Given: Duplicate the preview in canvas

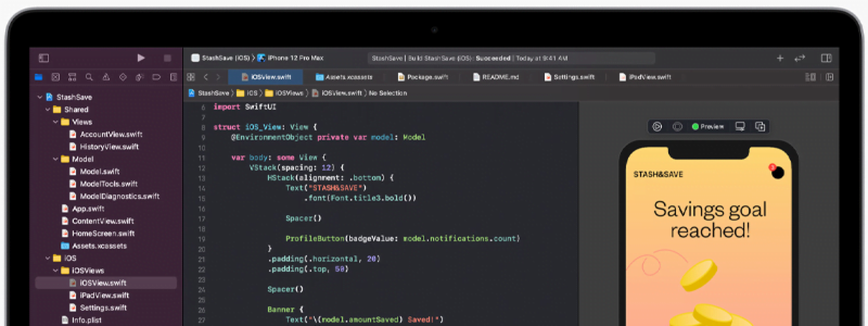Looking at the screenshot, I should (x=760, y=127).
